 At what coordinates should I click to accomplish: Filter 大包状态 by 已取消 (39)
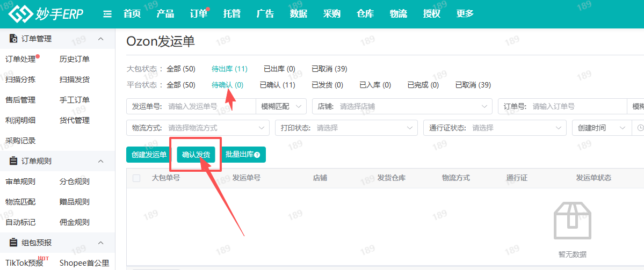click(329, 69)
